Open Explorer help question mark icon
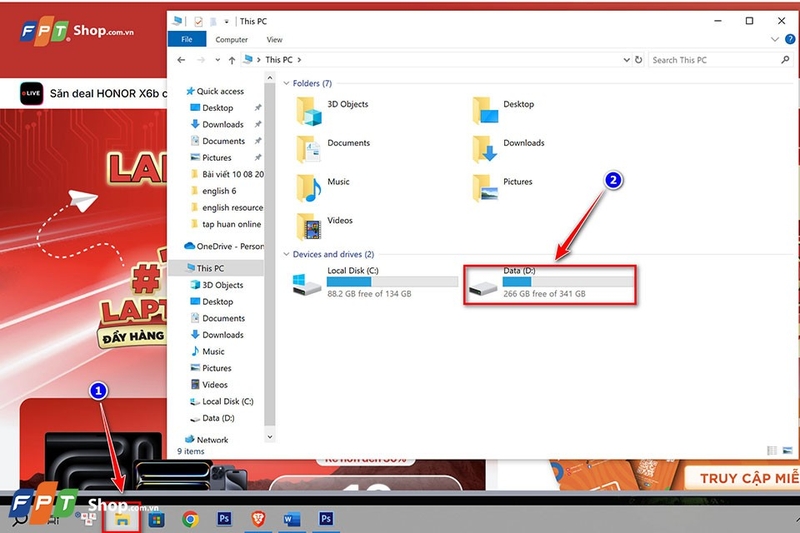Image resolution: width=800 pixels, height=533 pixels. point(790,39)
